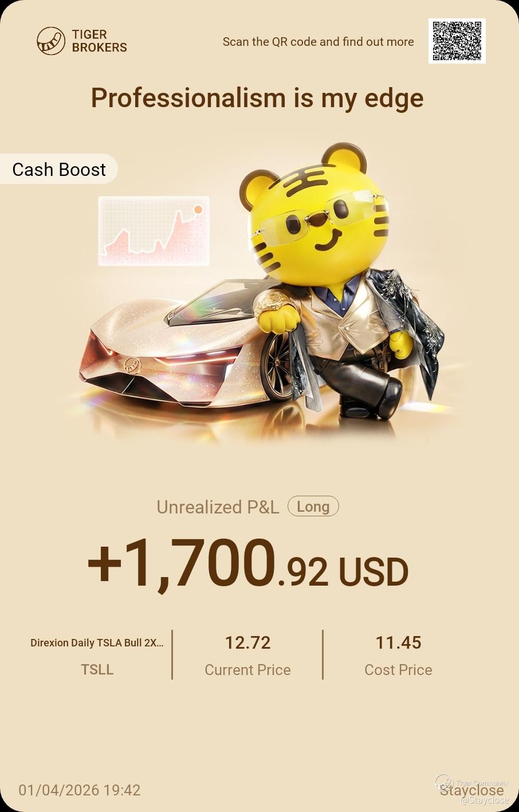519x812 pixels.
Task: Click the gold sports car image
Action: (x=189, y=350)
